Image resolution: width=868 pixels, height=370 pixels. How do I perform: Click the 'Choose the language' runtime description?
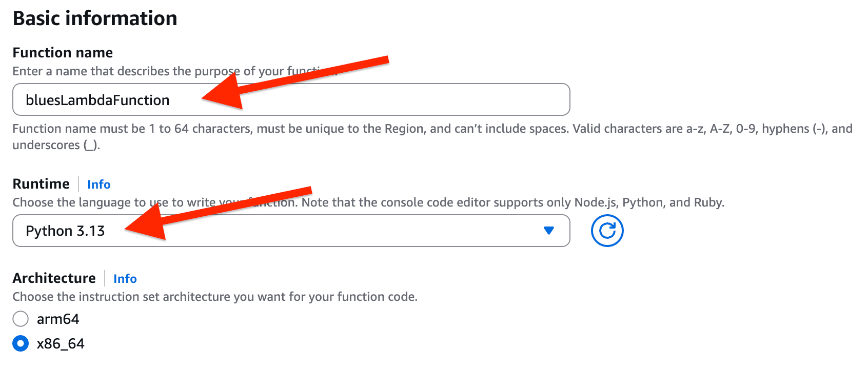462,202
